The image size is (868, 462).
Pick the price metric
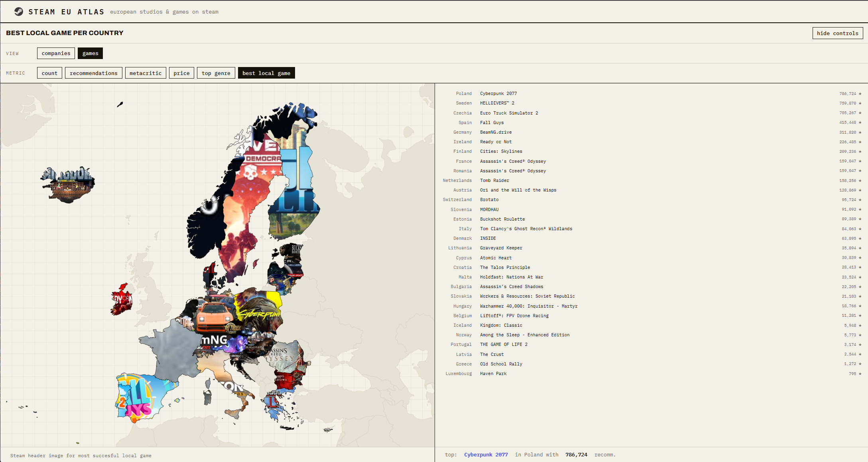[x=181, y=73]
